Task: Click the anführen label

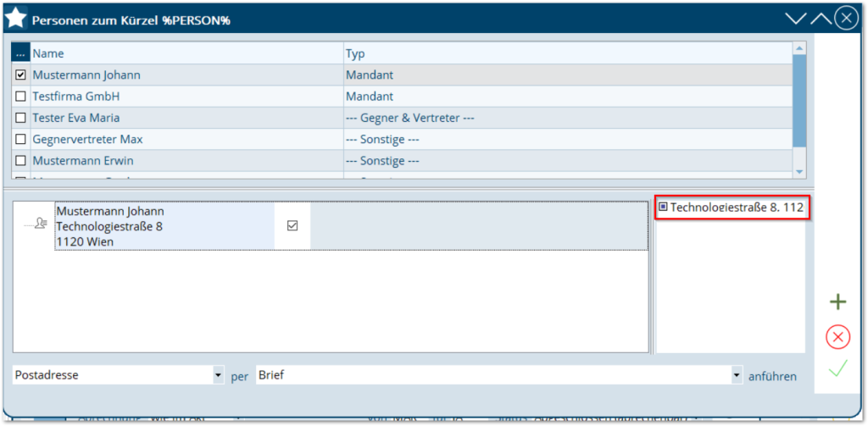Action: (x=772, y=376)
